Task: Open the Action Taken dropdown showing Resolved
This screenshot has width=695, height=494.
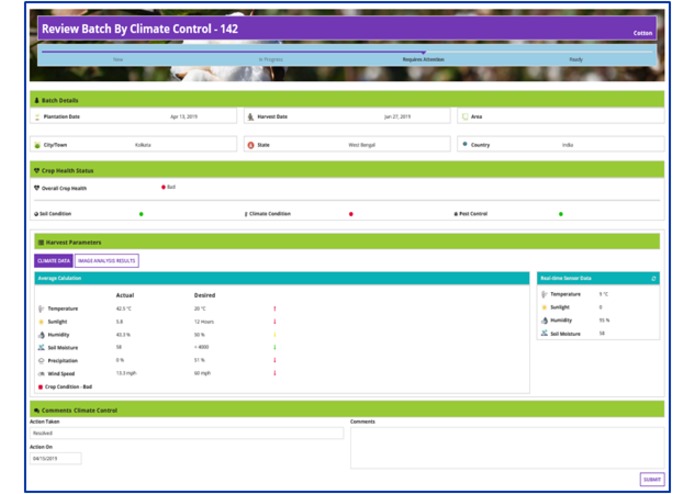Action: click(x=187, y=433)
